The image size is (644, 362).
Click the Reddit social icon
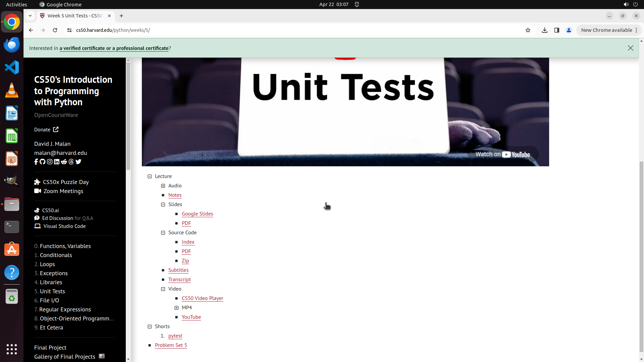pos(64,162)
